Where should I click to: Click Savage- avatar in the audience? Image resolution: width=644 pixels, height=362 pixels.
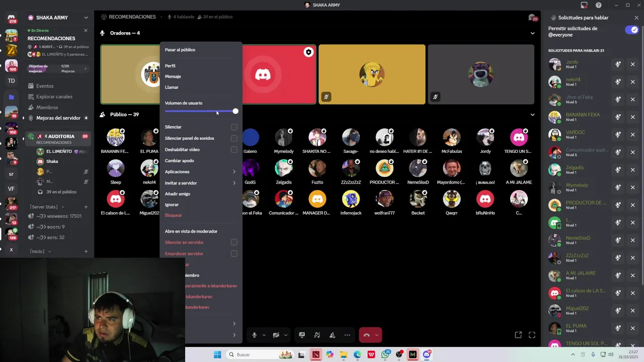click(x=351, y=137)
